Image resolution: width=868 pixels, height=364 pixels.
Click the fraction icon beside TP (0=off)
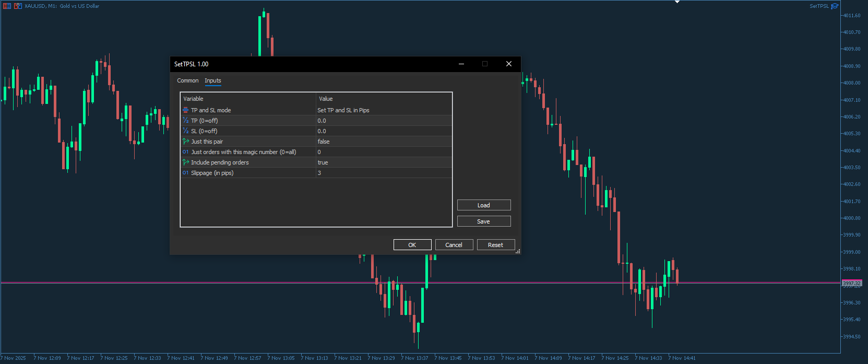click(x=185, y=121)
